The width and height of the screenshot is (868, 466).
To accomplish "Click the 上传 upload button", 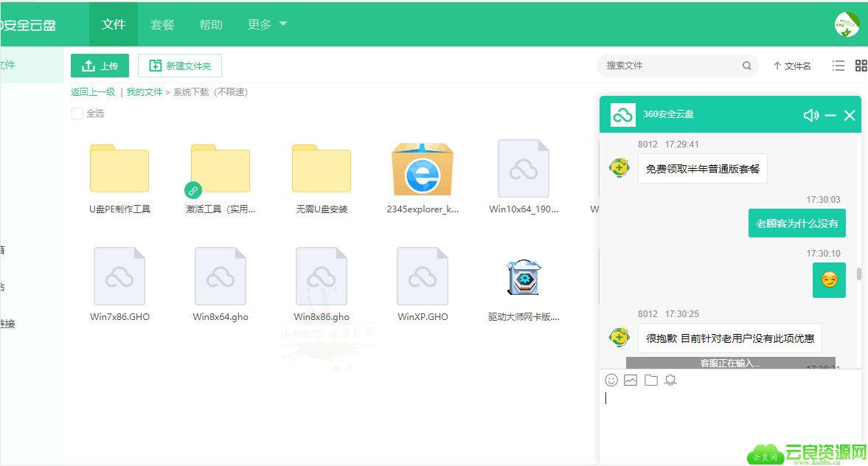I will tap(100, 66).
